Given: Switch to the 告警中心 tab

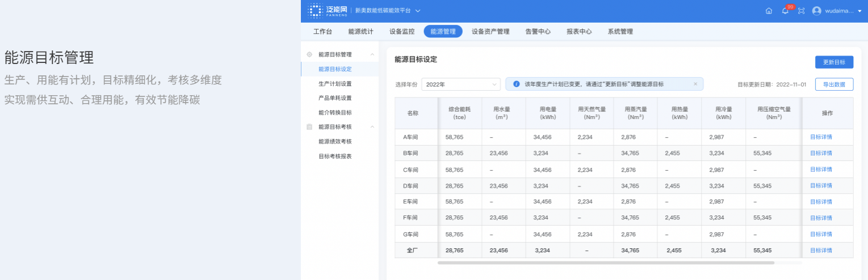Looking at the screenshot, I should point(538,32).
